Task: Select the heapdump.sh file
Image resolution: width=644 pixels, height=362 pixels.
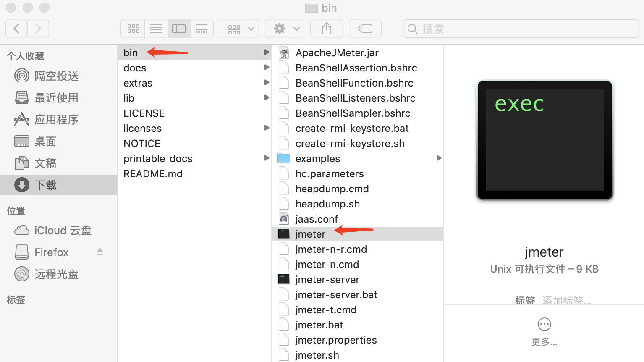Action: (x=358, y=204)
